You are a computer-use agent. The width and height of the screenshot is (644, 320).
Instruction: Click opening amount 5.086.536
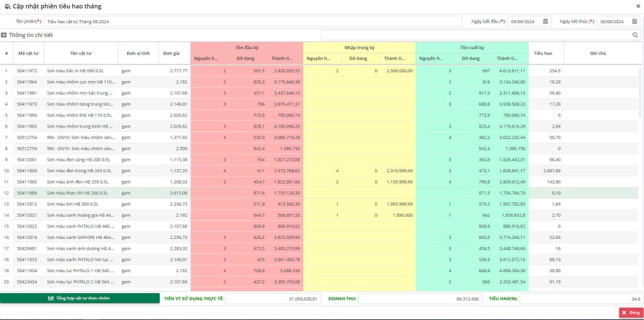289,271
